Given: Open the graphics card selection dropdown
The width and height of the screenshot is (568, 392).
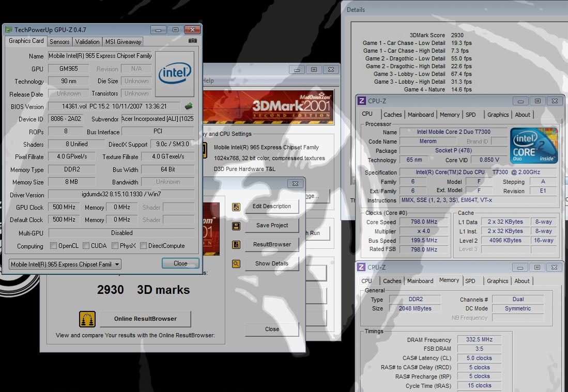Looking at the screenshot, I should point(65,264).
